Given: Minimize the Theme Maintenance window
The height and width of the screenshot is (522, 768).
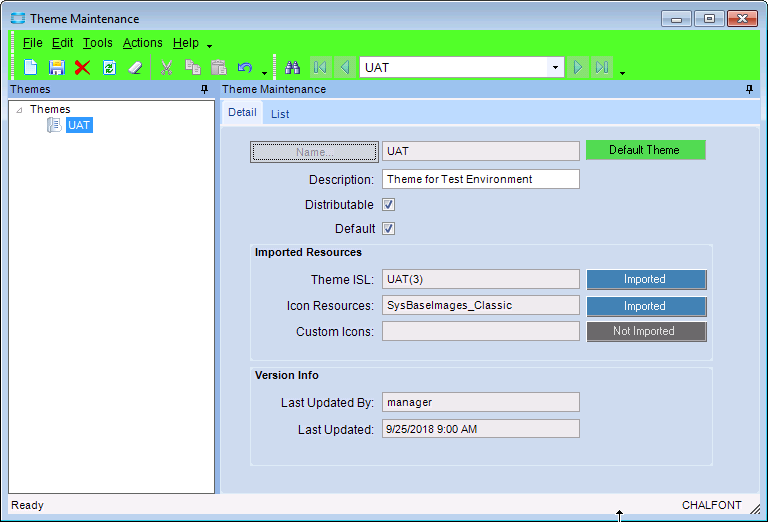Looking at the screenshot, I should point(676,19).
